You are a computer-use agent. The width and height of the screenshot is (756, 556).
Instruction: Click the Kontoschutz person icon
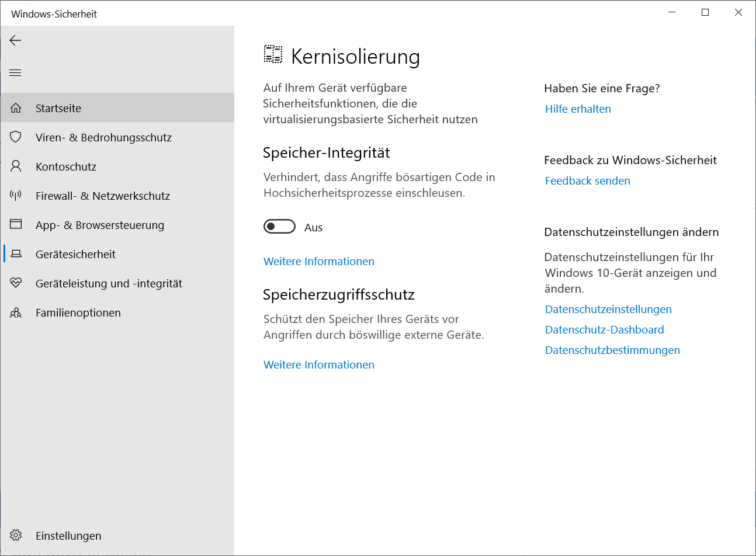(16, 166)
